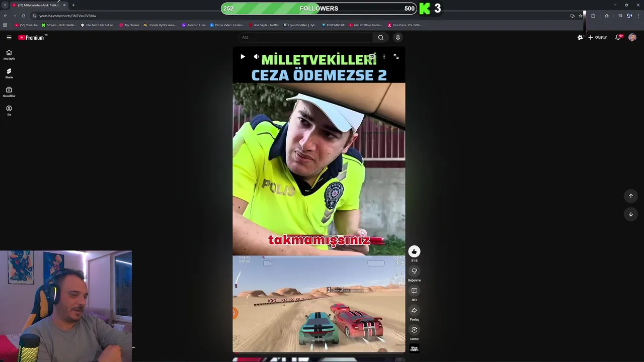The image size is (644, 362).
Task: Open the media control toolbar icon
Action: tap(620, 16)
